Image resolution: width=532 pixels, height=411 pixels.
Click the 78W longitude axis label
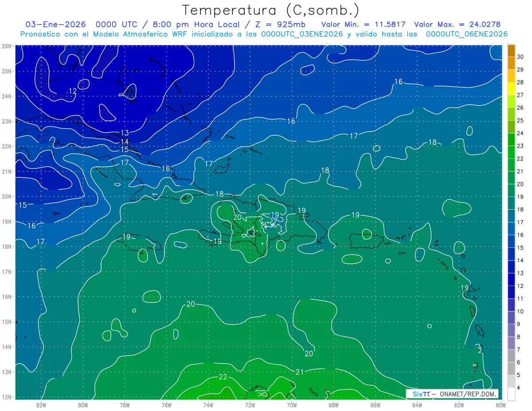click(125, 404)
